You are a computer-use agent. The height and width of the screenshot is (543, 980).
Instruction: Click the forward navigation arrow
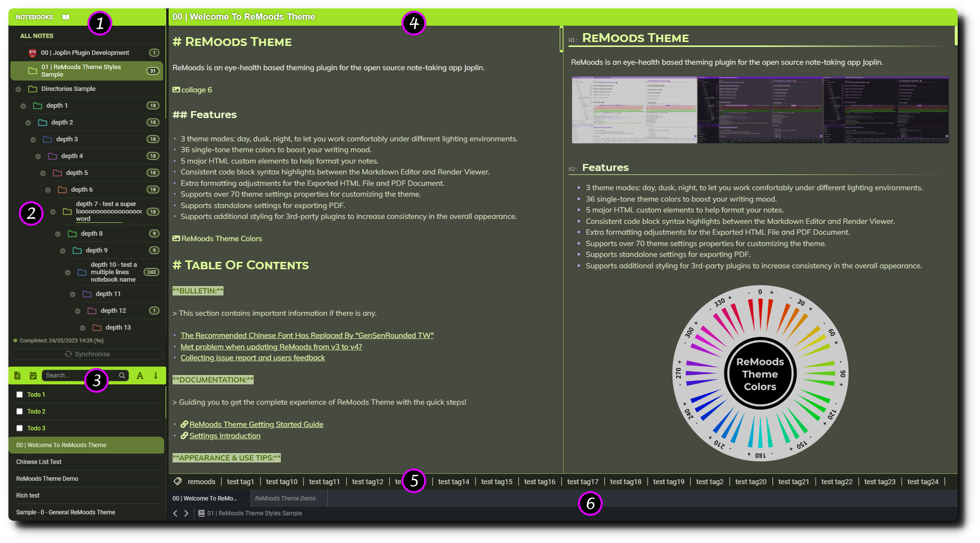[186, 513]
